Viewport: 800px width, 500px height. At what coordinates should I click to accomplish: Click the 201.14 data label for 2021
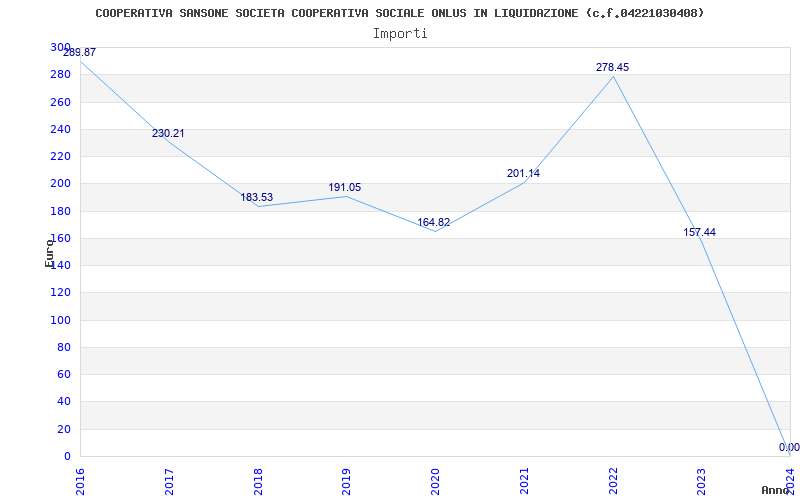[523, 173]
